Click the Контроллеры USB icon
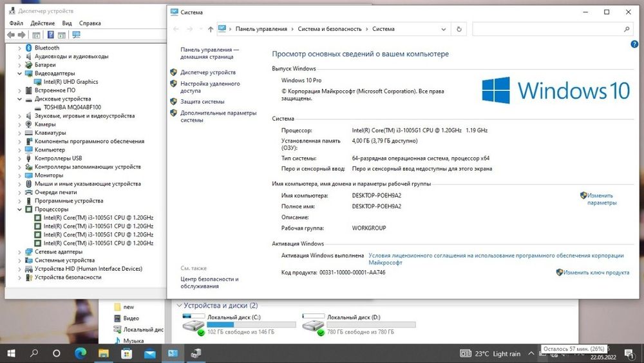Viewport: 644px width, 363px height. (x=29, y=158)
